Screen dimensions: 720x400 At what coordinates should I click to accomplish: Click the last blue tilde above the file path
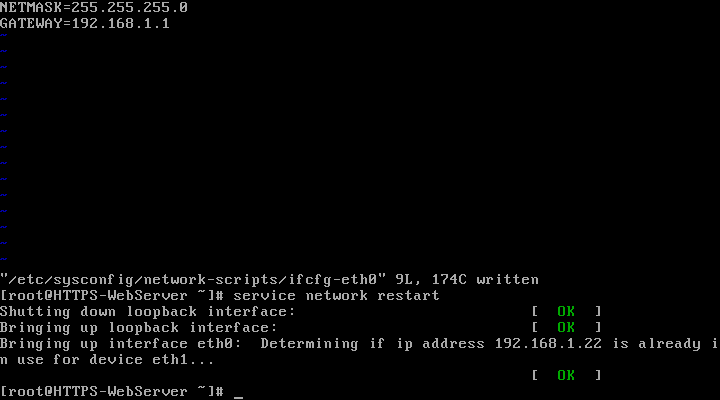[x=4, y=259]
